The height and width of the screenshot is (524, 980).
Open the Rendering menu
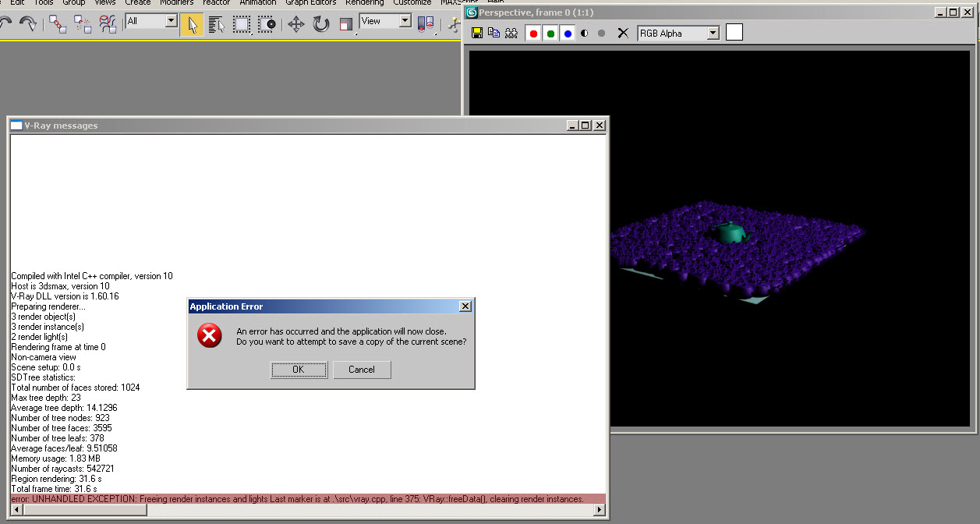[365, 2]
